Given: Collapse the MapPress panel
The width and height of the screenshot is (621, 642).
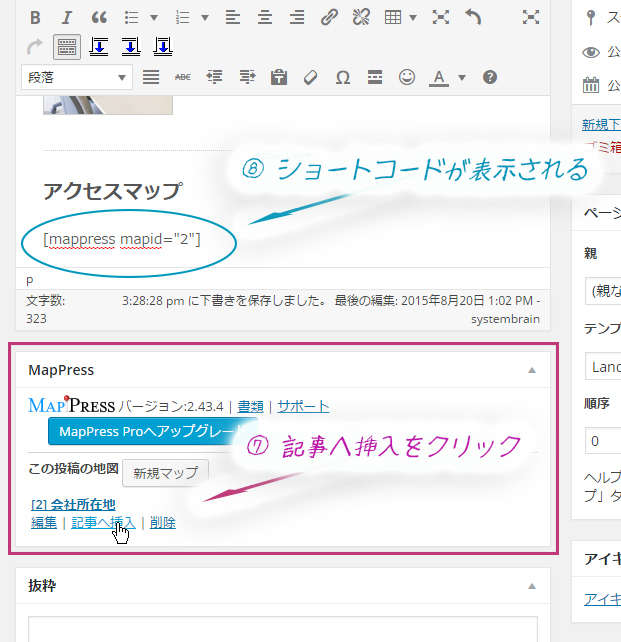Looking at the screenshot, I should 532,370.
